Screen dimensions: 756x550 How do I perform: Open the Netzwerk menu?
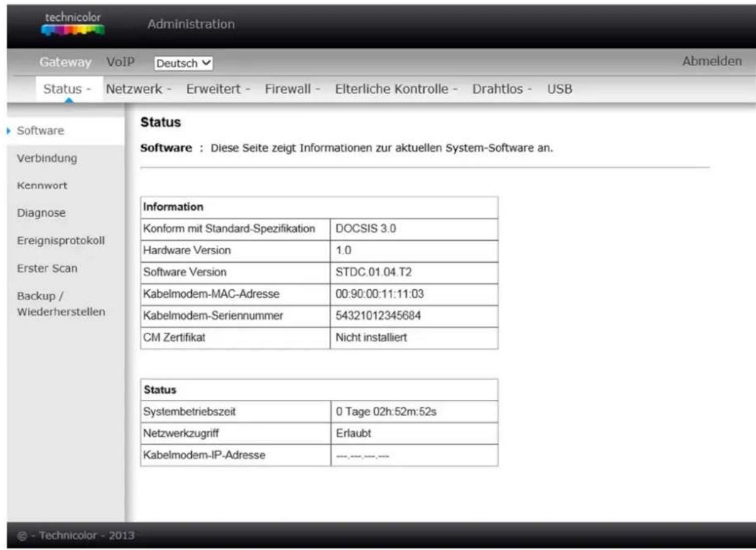point(138,89)
